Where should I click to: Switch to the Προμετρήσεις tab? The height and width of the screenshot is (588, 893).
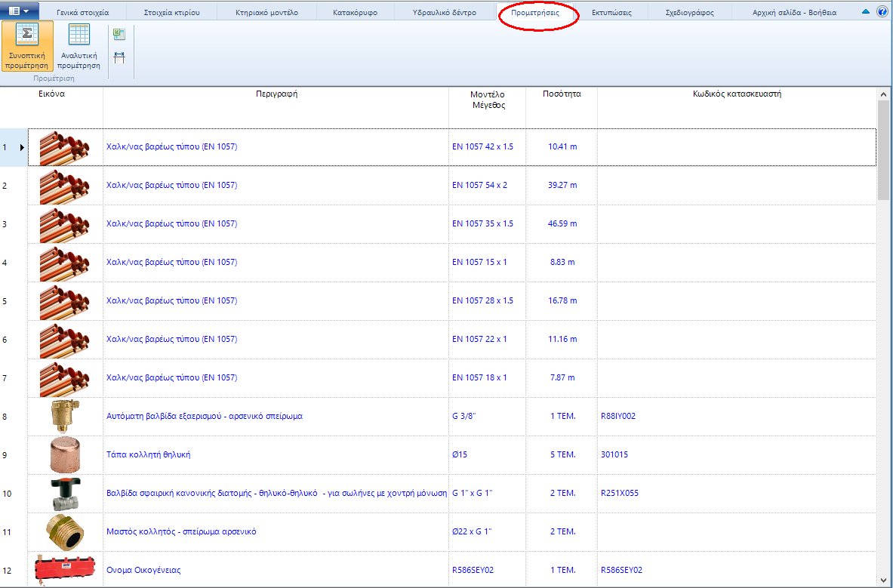pos(538,13)
